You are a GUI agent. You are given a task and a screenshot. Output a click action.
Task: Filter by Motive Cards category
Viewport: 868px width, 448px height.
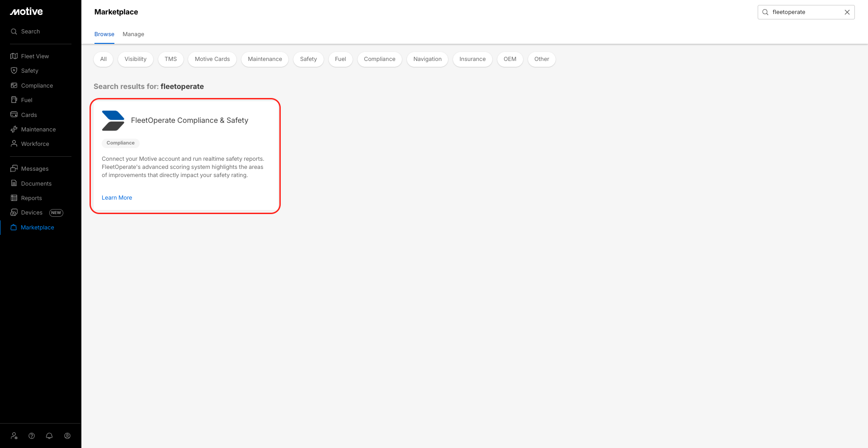point(212,59)
